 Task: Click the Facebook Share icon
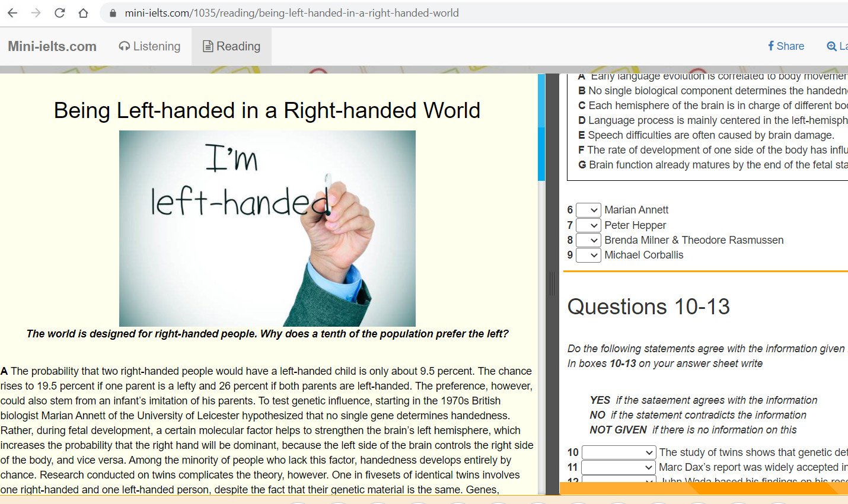[x=771, y=46]
